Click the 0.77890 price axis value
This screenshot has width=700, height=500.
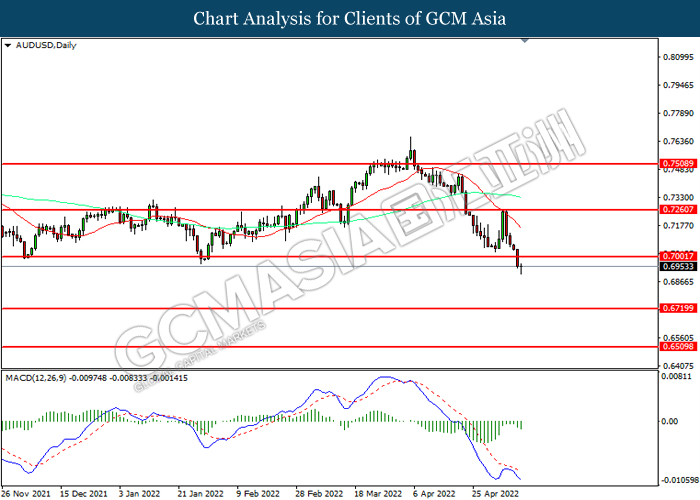click(x=679, y=113)
